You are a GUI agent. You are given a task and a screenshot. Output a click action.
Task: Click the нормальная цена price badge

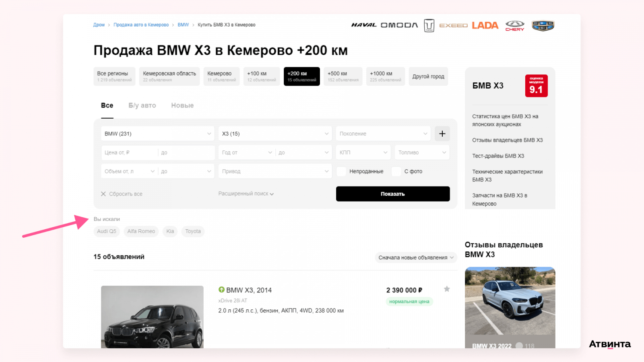409,301
